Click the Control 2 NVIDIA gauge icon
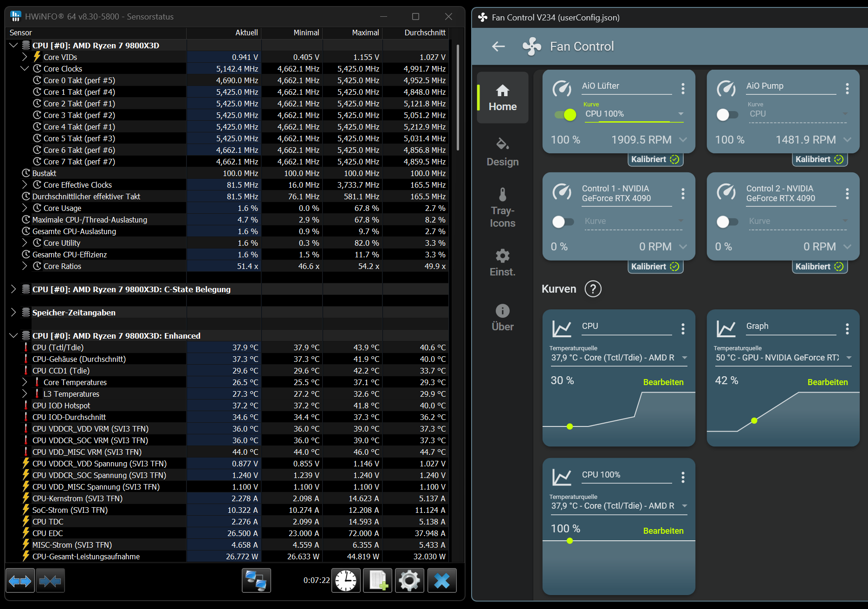Image resolution: width=868 pixels, height=609 pixels. pyautogui.click(x=726, y=191)
